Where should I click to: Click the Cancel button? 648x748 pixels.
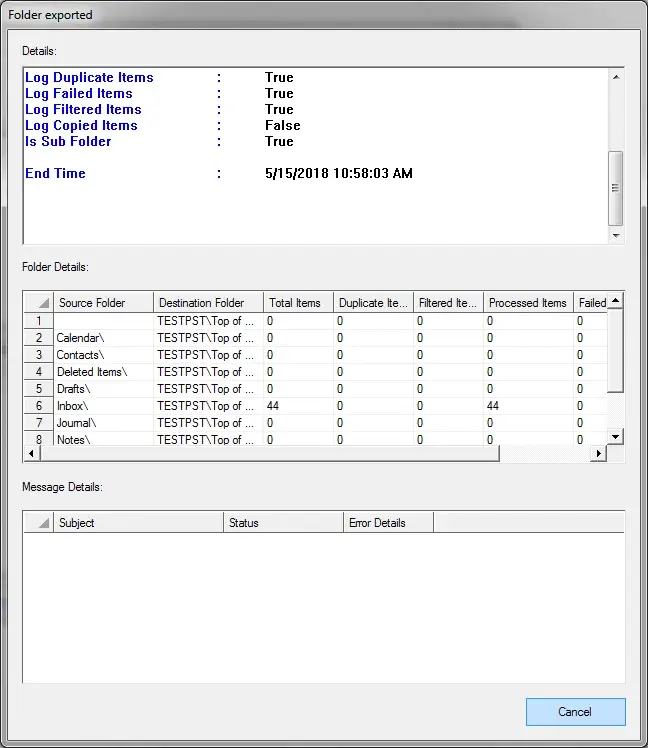point(575,712)
